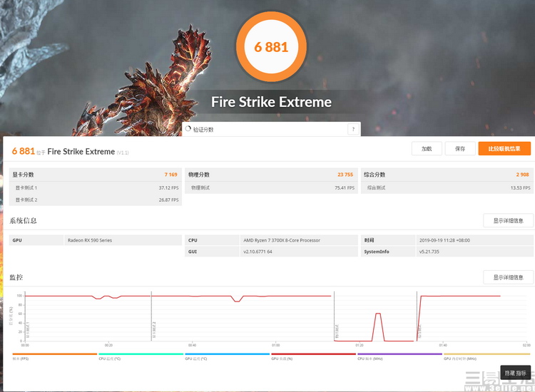The image size is (535, 392).
Task: Toggle the purple CPU 频率 (MHz) legend line
Action: coord(399,354)
